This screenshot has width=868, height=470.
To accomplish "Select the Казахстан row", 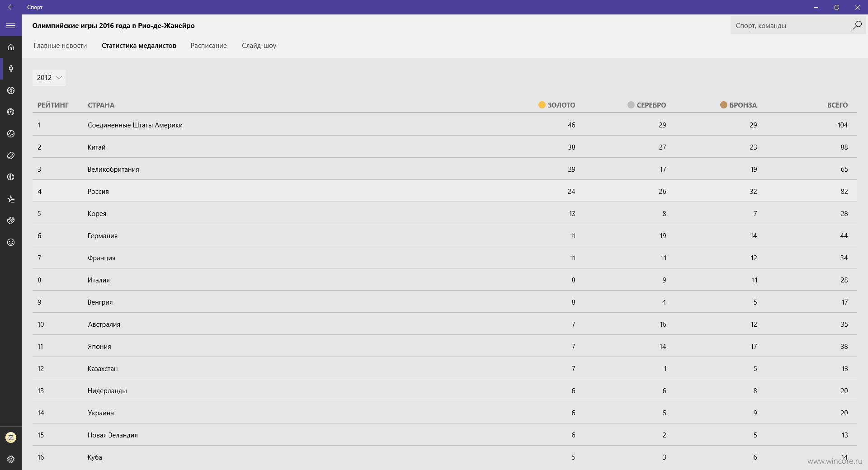I will [445, 368].
